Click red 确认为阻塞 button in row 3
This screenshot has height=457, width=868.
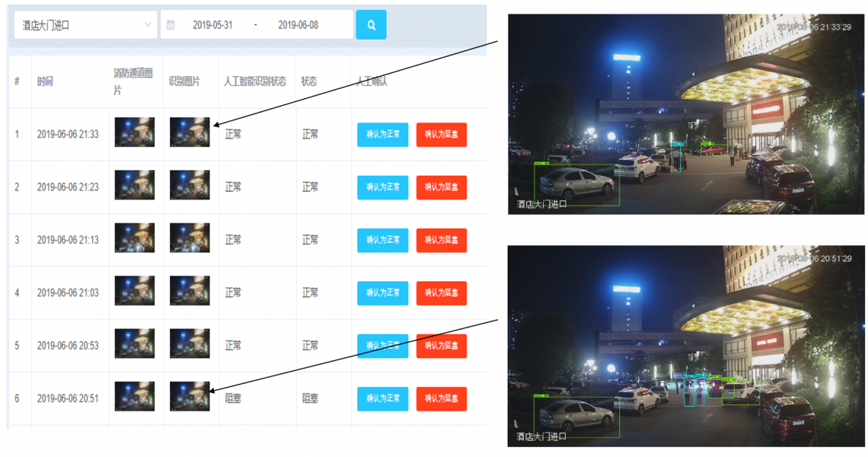coord(441,240)
